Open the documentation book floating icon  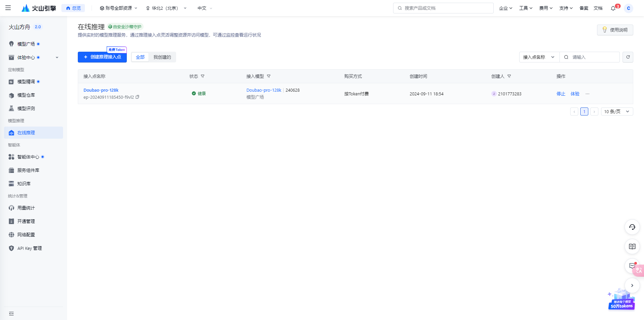click(632, 247)
